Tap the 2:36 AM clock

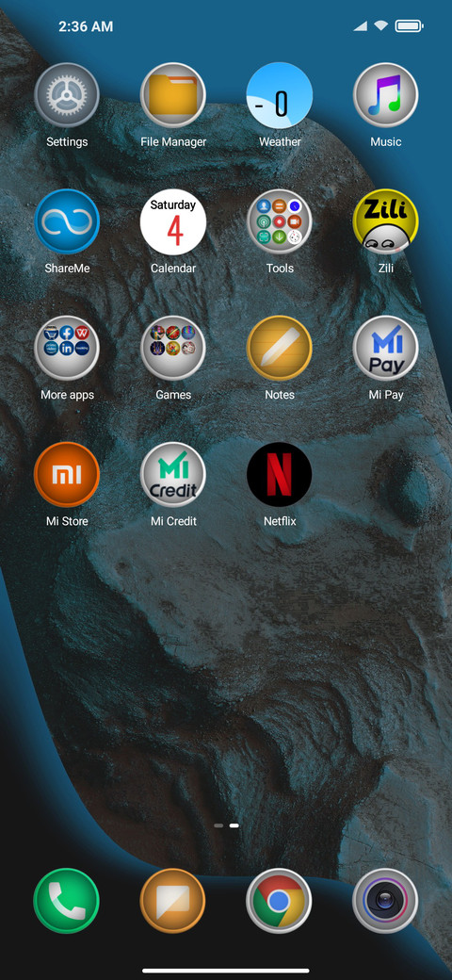[86, 26]
